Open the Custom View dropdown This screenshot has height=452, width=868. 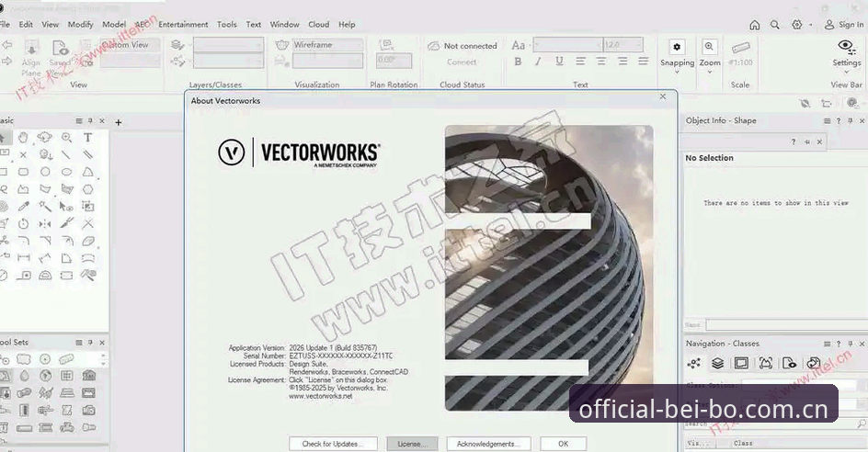(131, 45)
